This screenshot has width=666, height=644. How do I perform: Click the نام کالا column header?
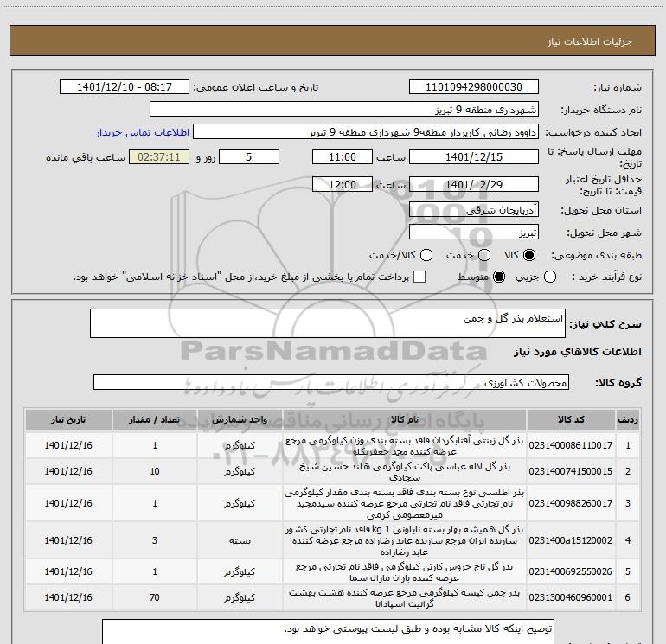coord(405,419)
